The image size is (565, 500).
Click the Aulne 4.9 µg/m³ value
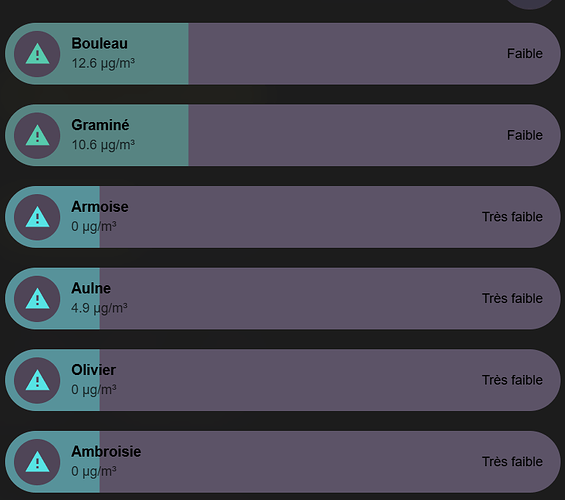(x=99, y=308)
